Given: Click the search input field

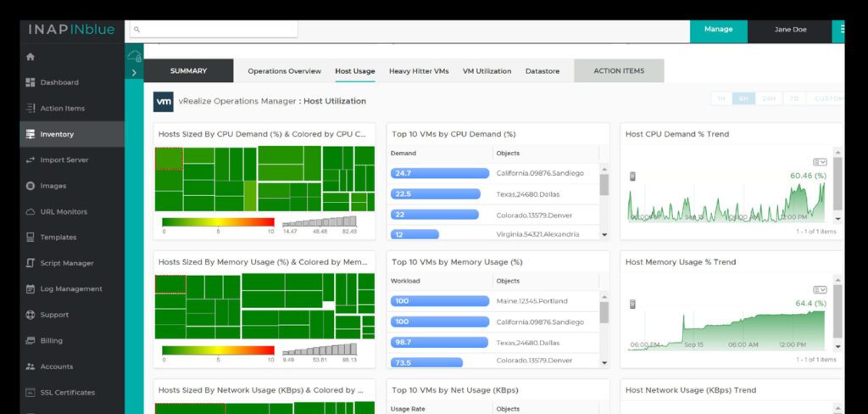Looking at the screenshot, I should (x=213, y=30).
